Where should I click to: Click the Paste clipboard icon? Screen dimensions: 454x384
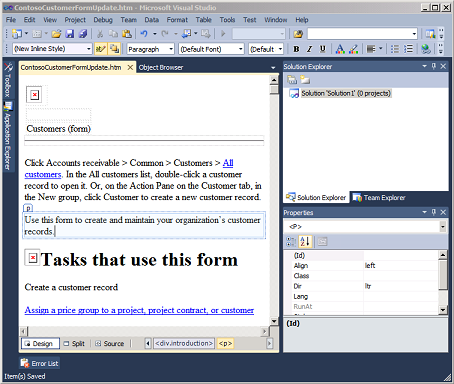coord(127,34)
